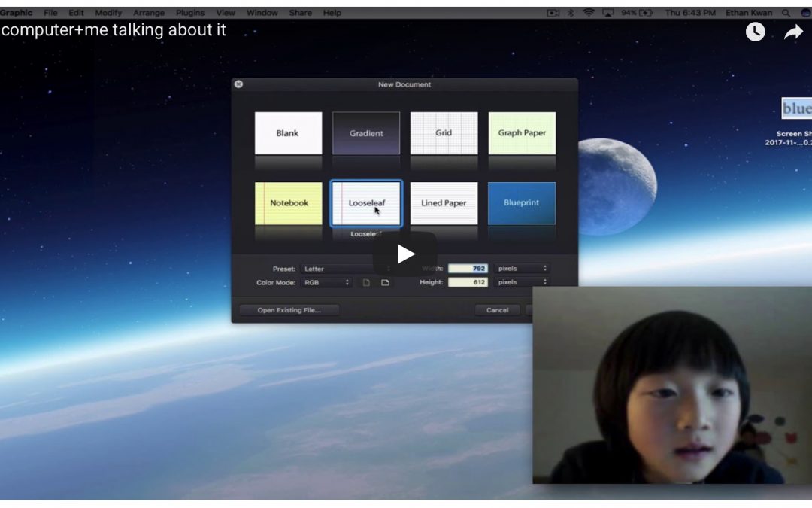This screenshot has height=508, width=812.
Task: Select the Lined Paper template
Action: tap(444, 203)
